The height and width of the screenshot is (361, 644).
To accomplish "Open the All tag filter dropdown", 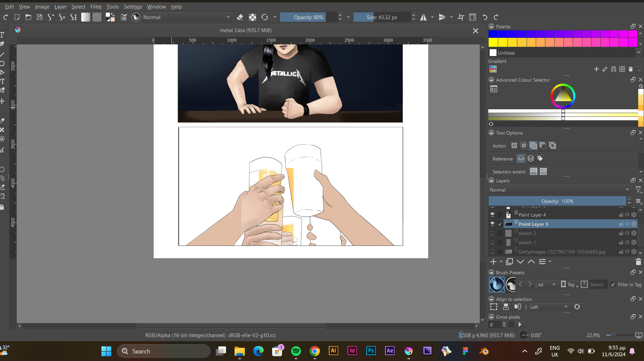I will click(547, 284).
